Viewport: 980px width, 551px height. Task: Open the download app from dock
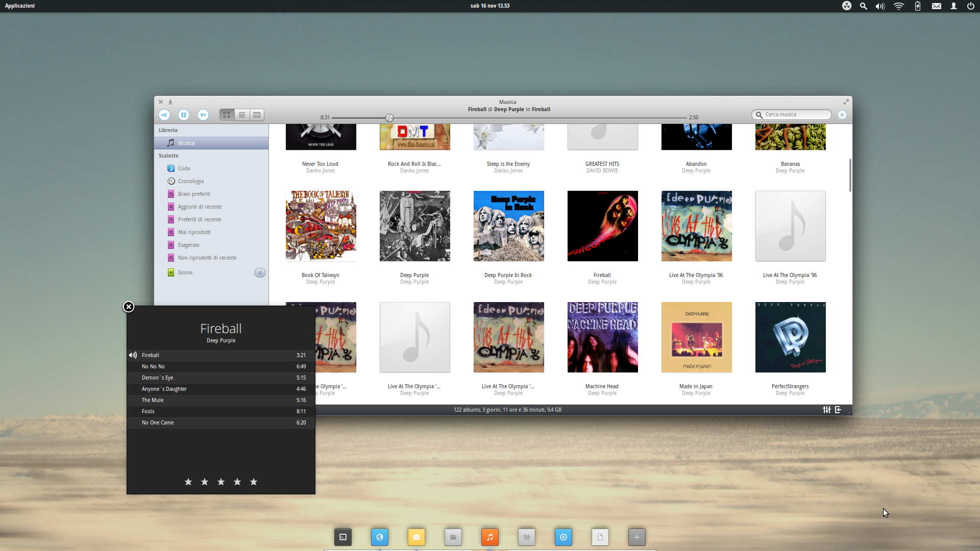pos(563,537)
